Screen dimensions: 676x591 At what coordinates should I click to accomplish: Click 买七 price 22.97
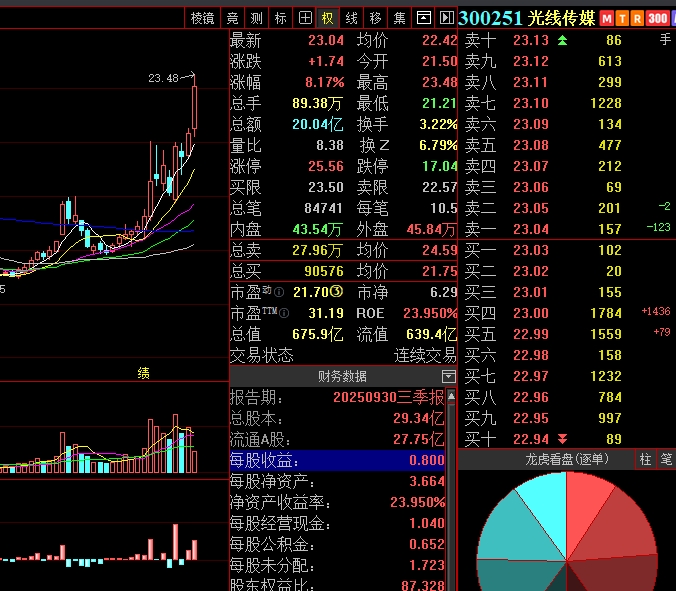point(531,376)
